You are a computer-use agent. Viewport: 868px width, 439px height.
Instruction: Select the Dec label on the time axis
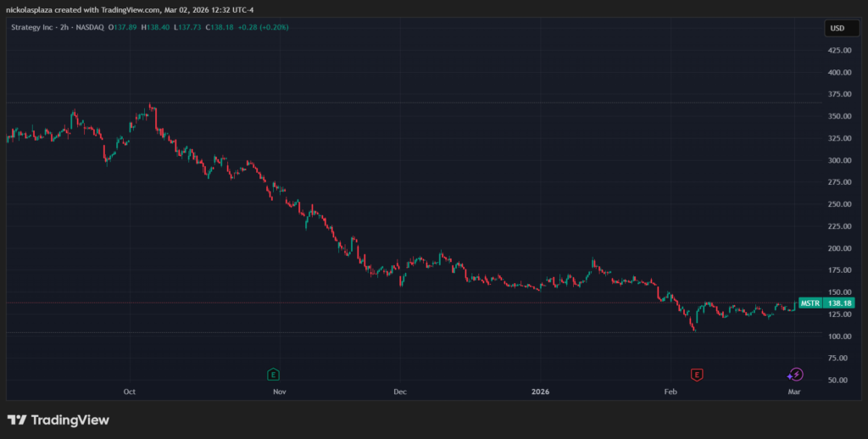(400, 392)
